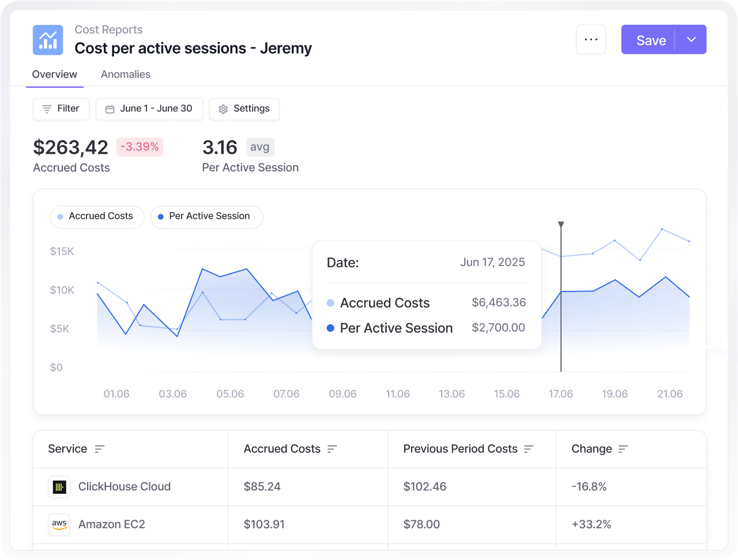This screenshot has width=738, height=560.
Task: Select the Overview tab
Action: 55,74
